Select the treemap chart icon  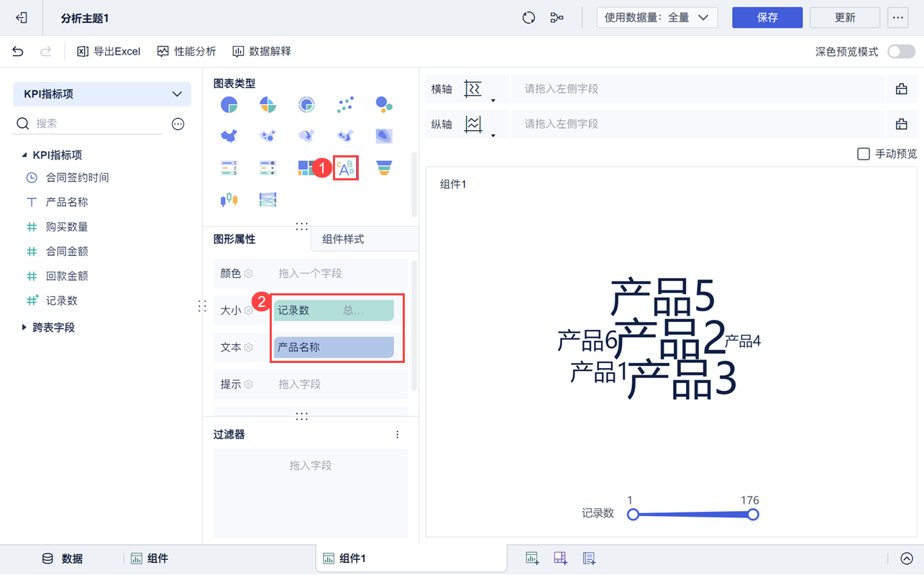[307, 168]
